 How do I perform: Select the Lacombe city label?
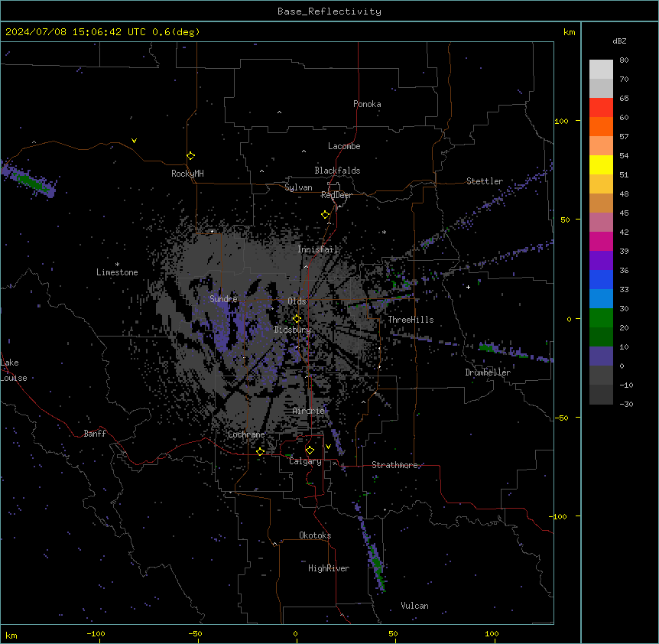[344, 146]
